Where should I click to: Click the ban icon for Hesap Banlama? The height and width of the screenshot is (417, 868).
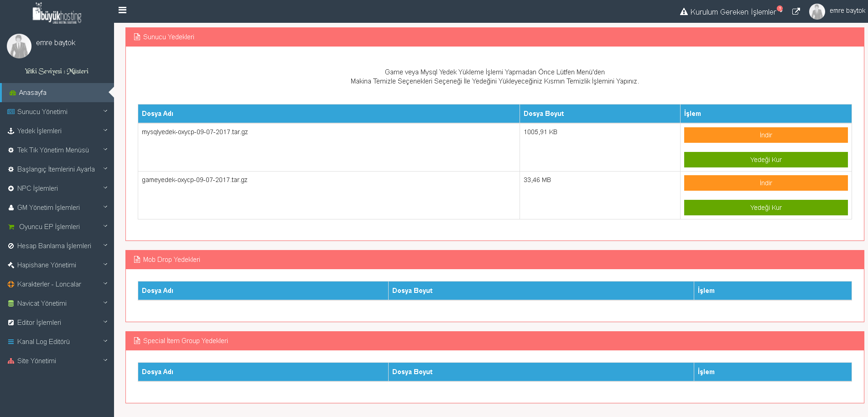[x=11, y=246]
